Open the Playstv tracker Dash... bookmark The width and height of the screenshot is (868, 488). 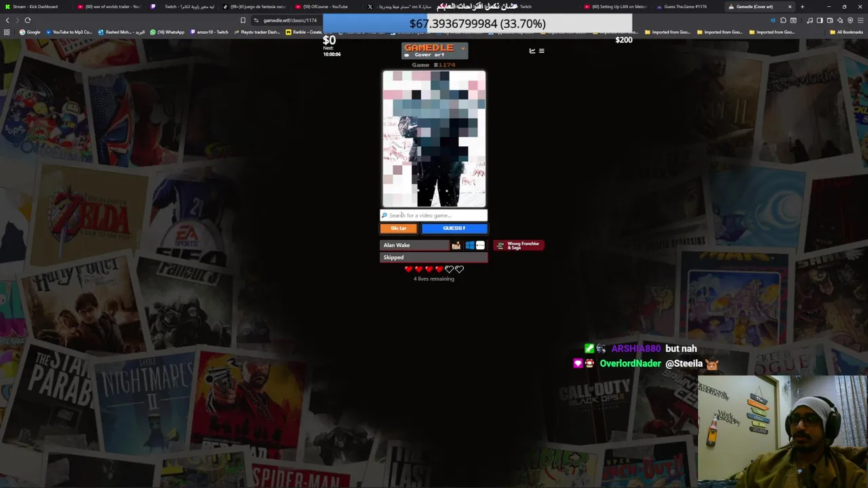click(x=256, y=32)
